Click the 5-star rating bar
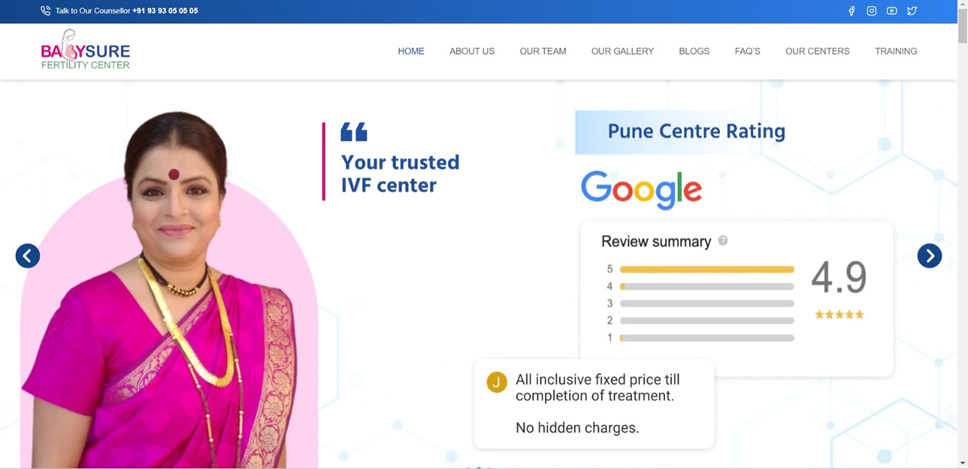This screenshot has height=469, width=968. pyautogui.click(x=707, y=269)
